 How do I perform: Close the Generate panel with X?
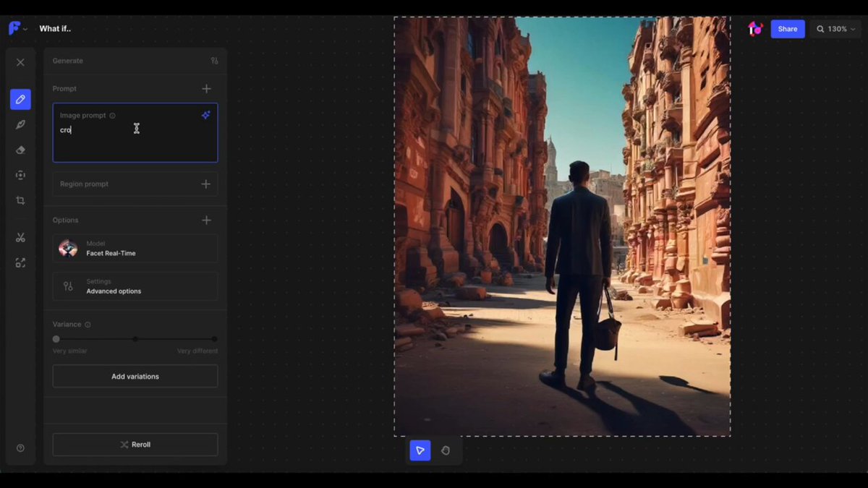click(20, 62)
